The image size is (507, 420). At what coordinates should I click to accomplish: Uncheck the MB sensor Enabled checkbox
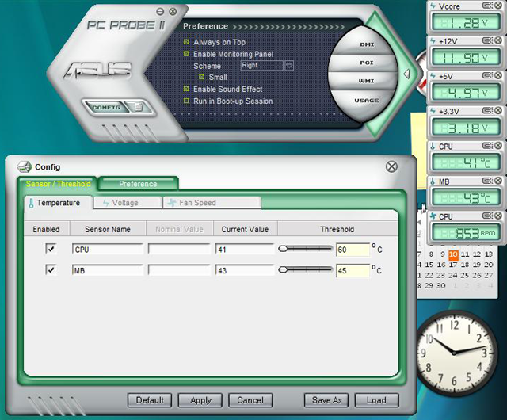coord(51,269)
